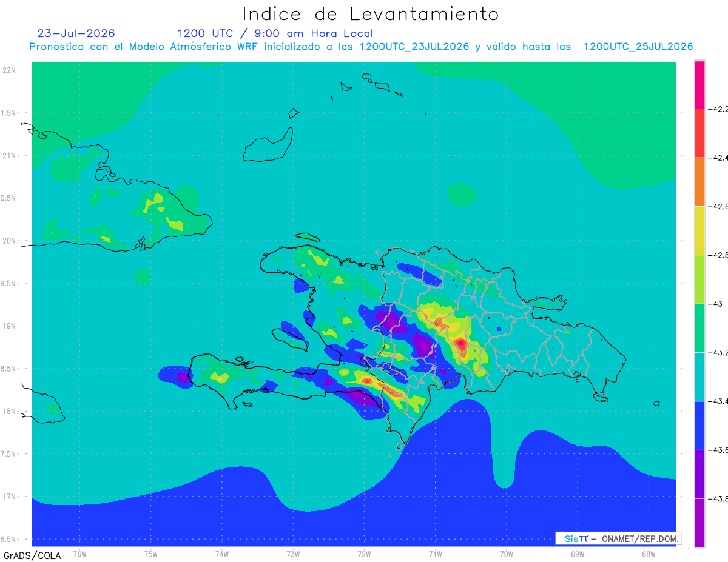Choose the green color bar segment below -43
728x562 pixels.
point(699,328)
